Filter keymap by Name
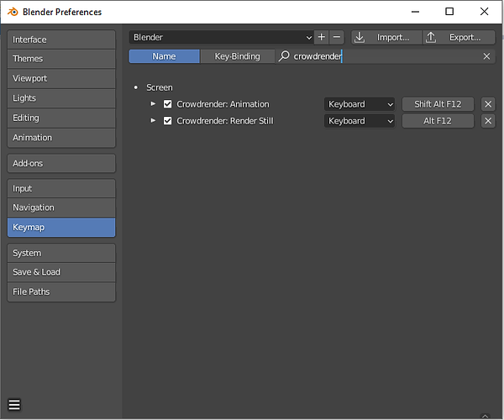 click(164, 56)
